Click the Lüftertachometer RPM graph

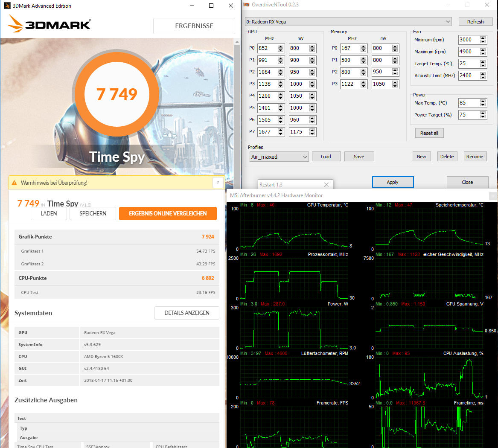(294, 377)
